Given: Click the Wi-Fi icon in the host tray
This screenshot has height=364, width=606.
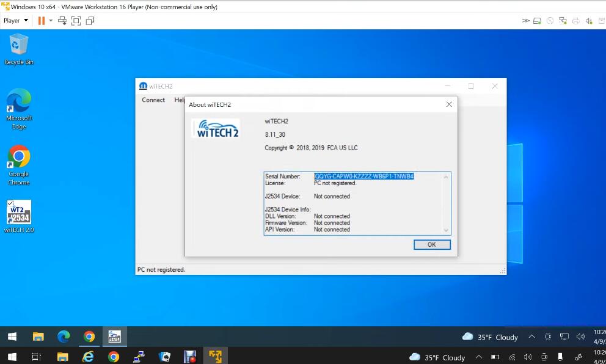Looking at the screenshot, I should (512, 357).
